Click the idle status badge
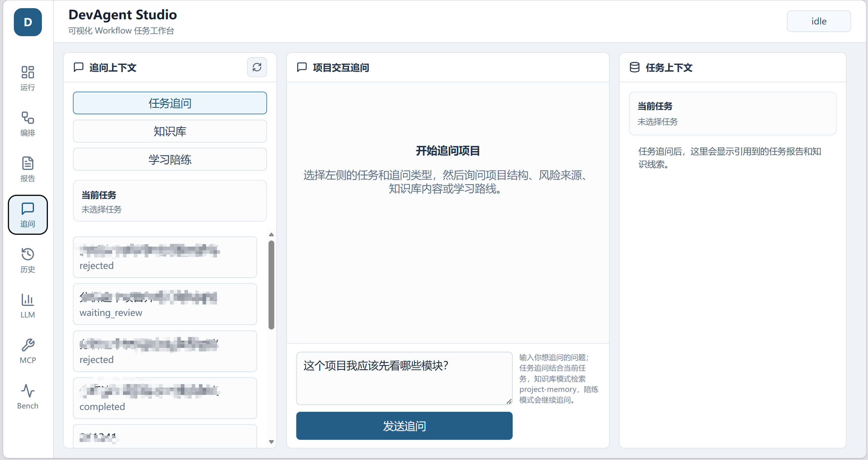The image size is (868, 460). pos(819,21)
